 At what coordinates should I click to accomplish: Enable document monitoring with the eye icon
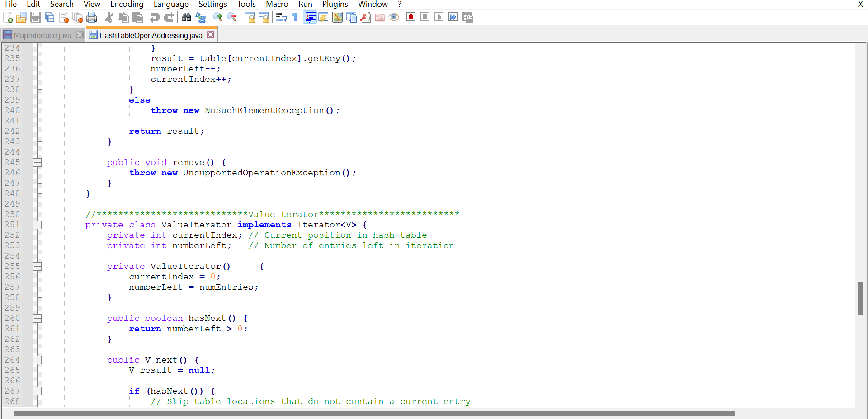pyautogui.click(x=394, y=17)
